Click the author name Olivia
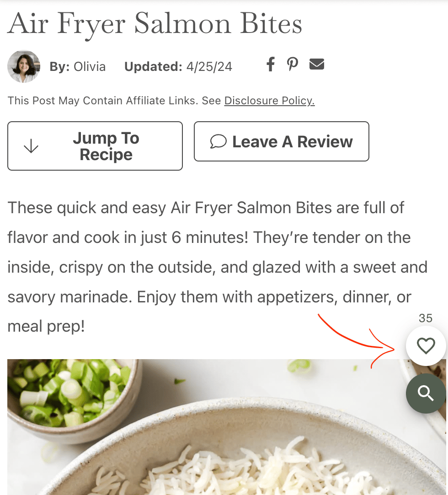 [x=90, y=67]
